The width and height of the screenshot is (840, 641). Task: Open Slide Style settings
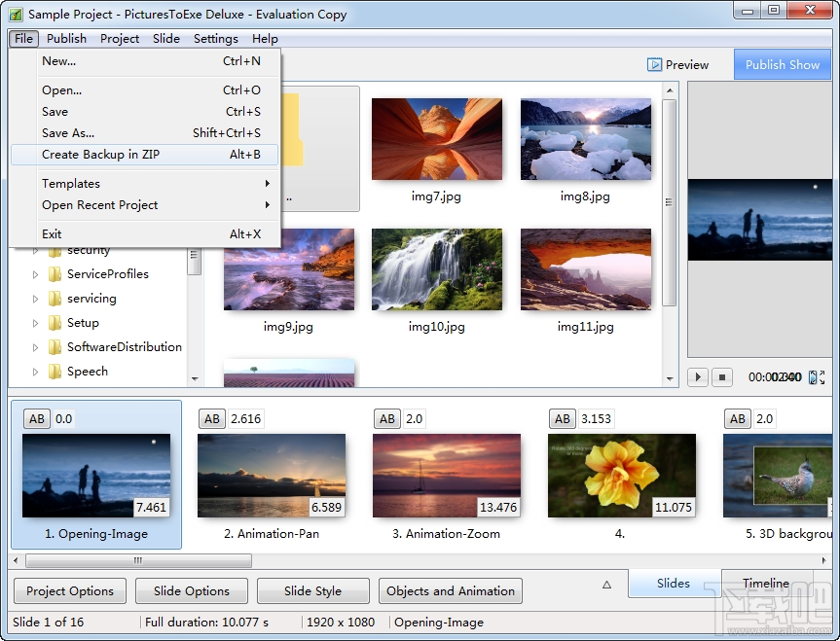(x=312, y=590)
